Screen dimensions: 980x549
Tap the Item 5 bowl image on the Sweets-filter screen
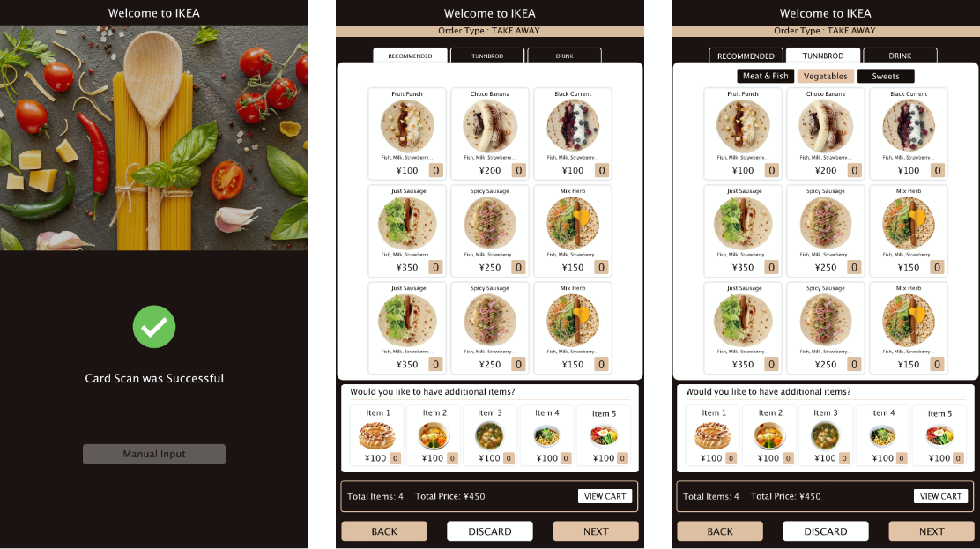pos(939,435)
